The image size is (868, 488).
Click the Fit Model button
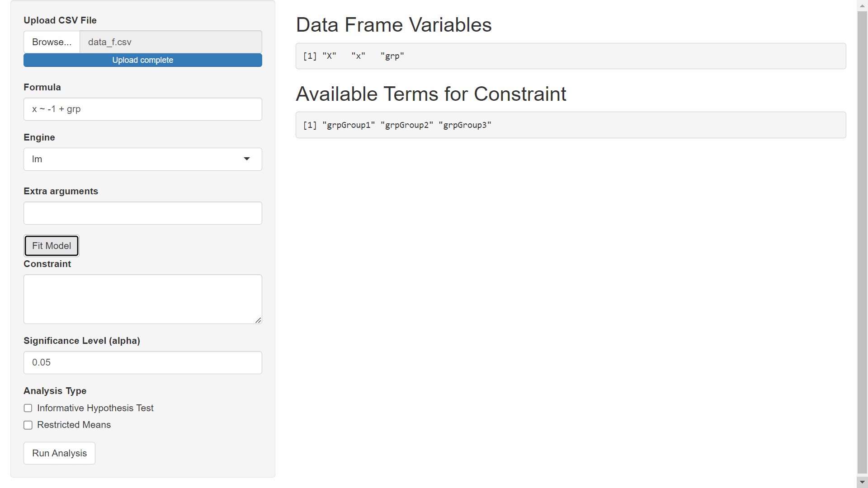point(52,246)
